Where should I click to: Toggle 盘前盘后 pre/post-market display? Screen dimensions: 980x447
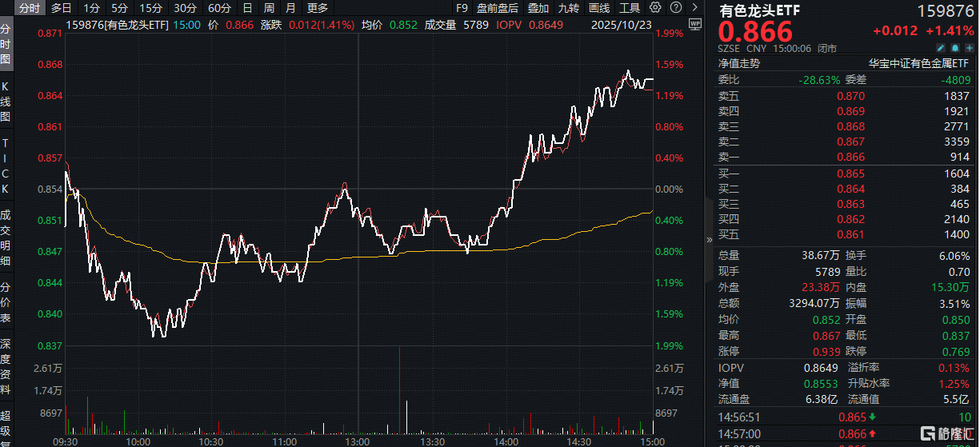[497, 8]
